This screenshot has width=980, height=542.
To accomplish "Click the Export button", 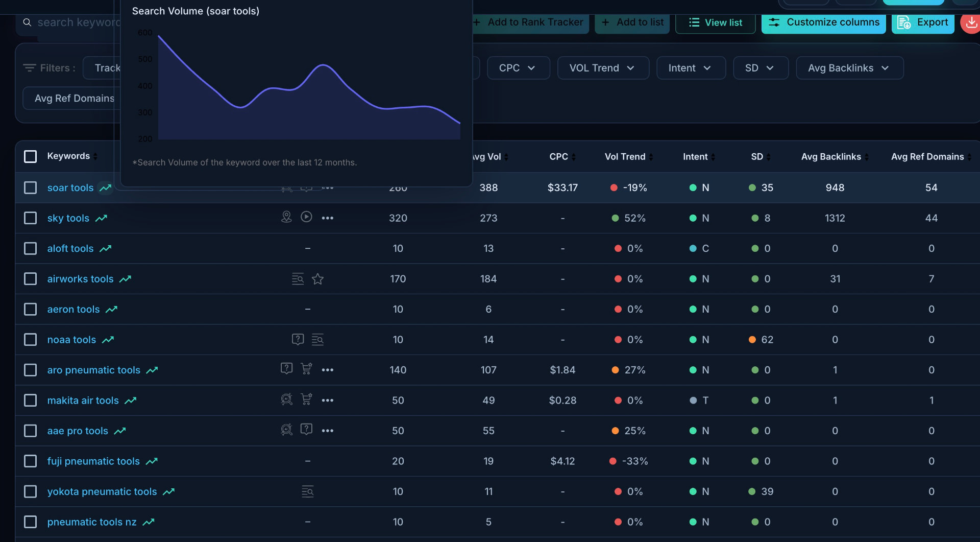I will [x=923, y=22].
